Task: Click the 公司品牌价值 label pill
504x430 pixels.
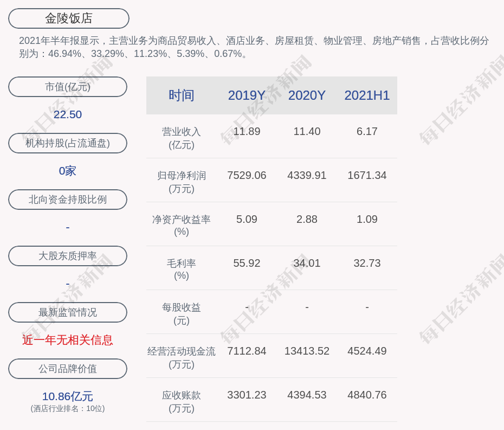Action: (68, 369)
